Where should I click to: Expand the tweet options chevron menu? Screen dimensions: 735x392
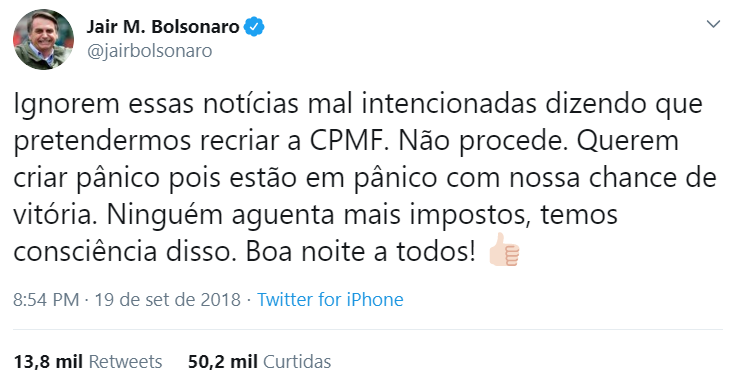[x=713, y=24]
